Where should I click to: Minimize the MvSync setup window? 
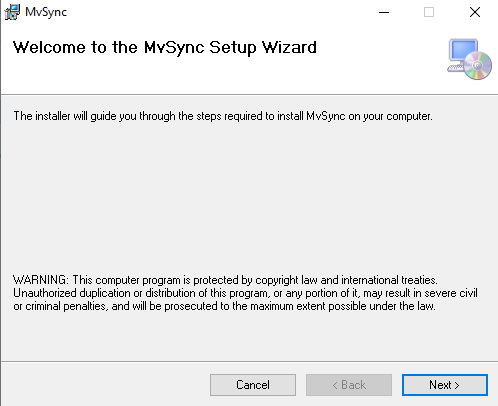pyautogui.click(x=384, y=12)
